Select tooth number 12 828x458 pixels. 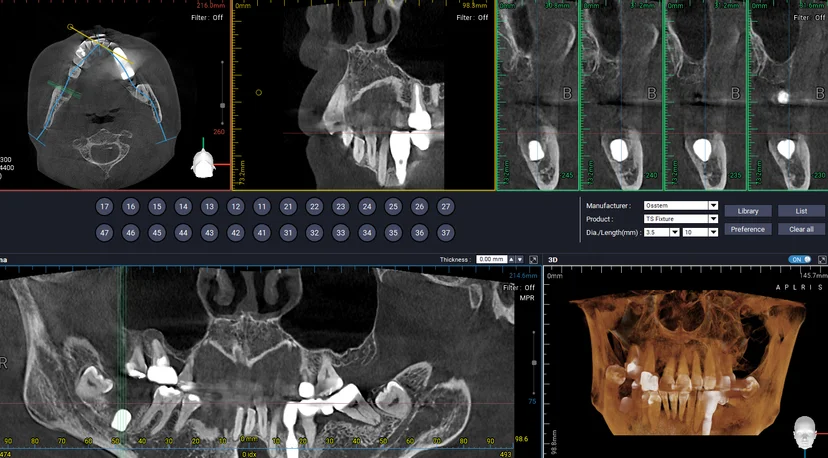click(236, 207)
